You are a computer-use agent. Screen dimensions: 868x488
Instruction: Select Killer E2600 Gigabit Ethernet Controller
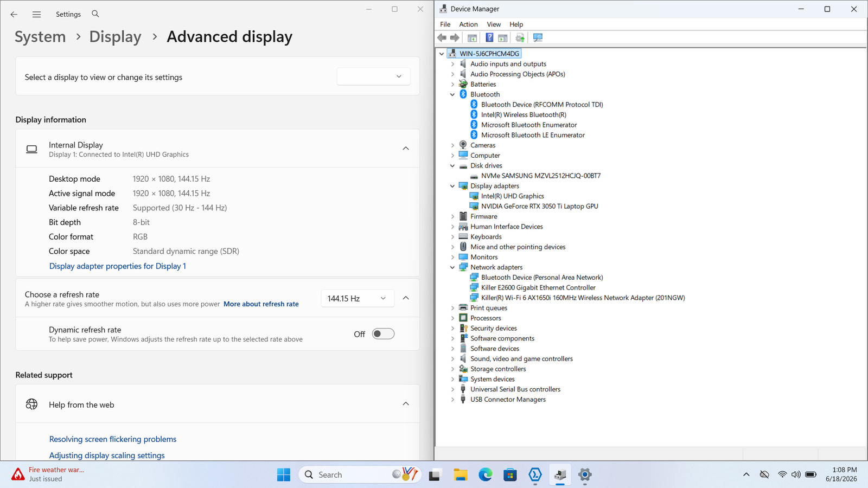coord(538,287)
